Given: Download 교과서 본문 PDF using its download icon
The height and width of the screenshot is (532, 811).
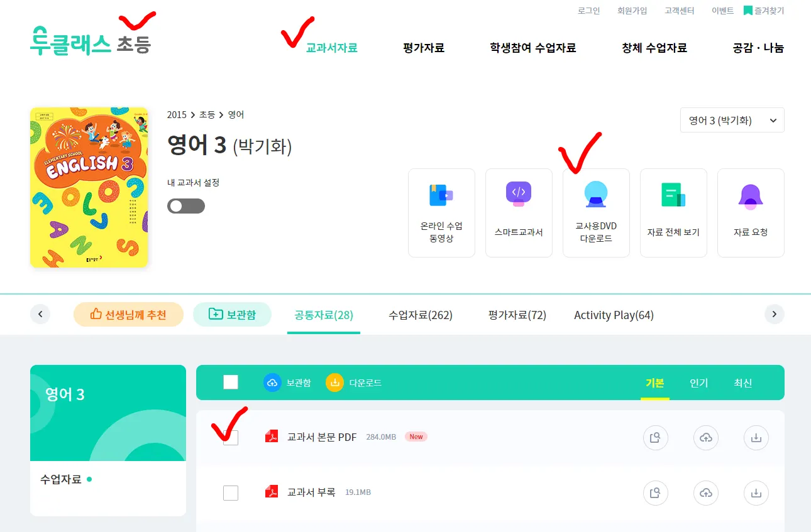Looking at the screenshot, I should (x=756, y=438).
